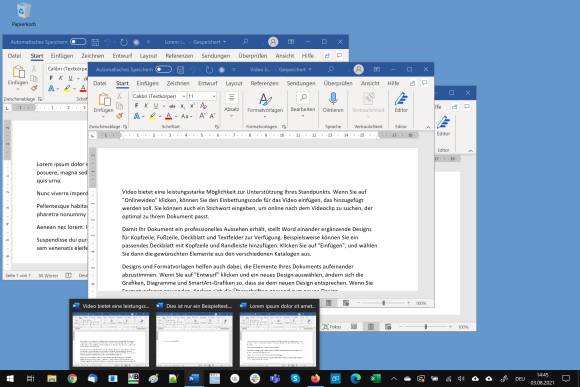Image resolution: width=580 pixels, height=387 pixels.
Task: Increase font size in the front window
Action: 202,116
